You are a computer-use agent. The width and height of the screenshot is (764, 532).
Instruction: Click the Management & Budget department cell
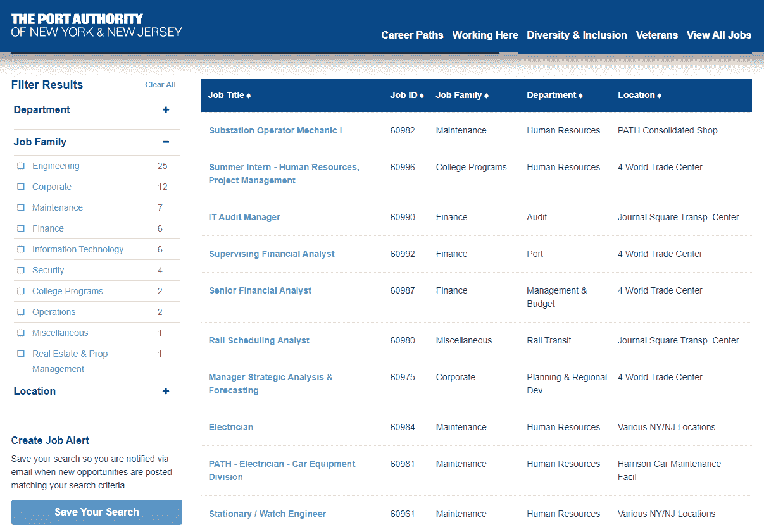[x=557, y=297]
